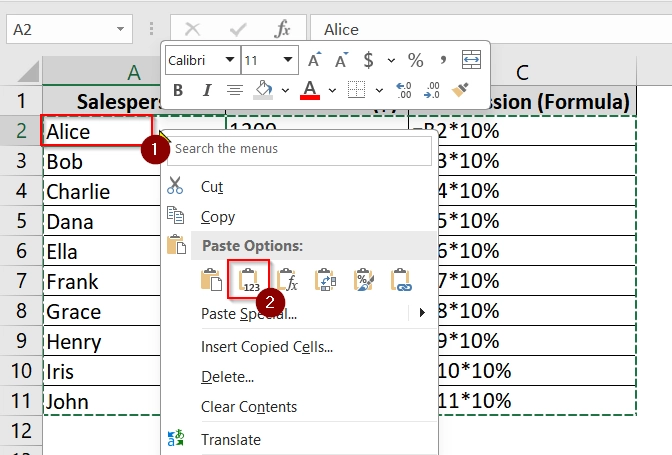Apply red font color button

[310, 90]
